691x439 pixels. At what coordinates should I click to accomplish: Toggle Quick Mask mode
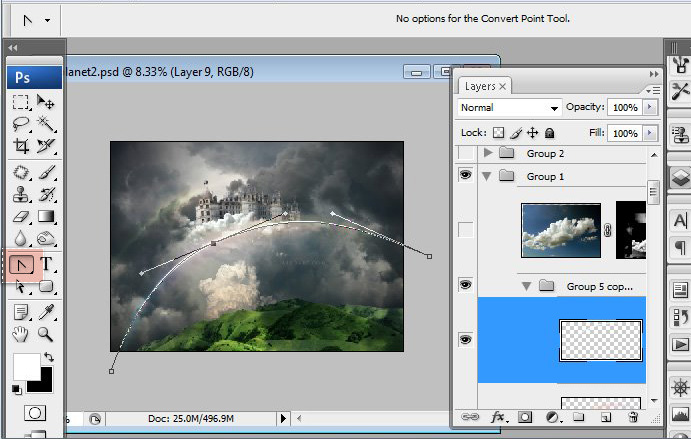pos(34,413)
